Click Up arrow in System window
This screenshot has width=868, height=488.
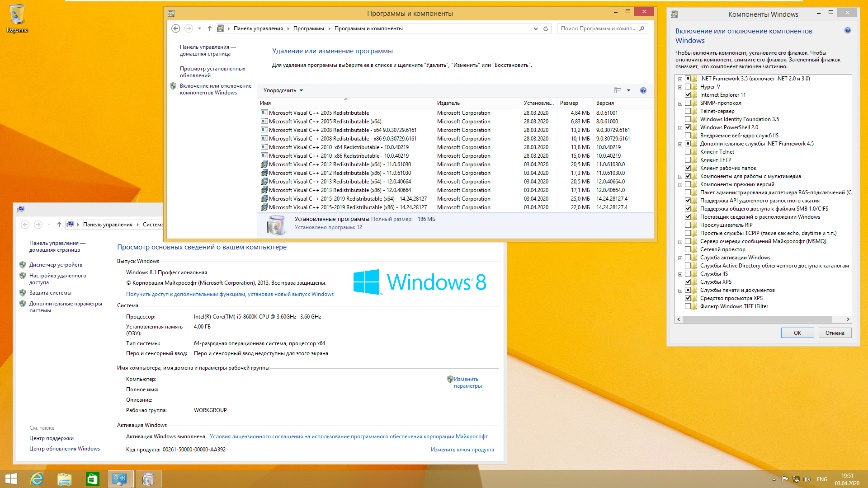pos(59,225)
